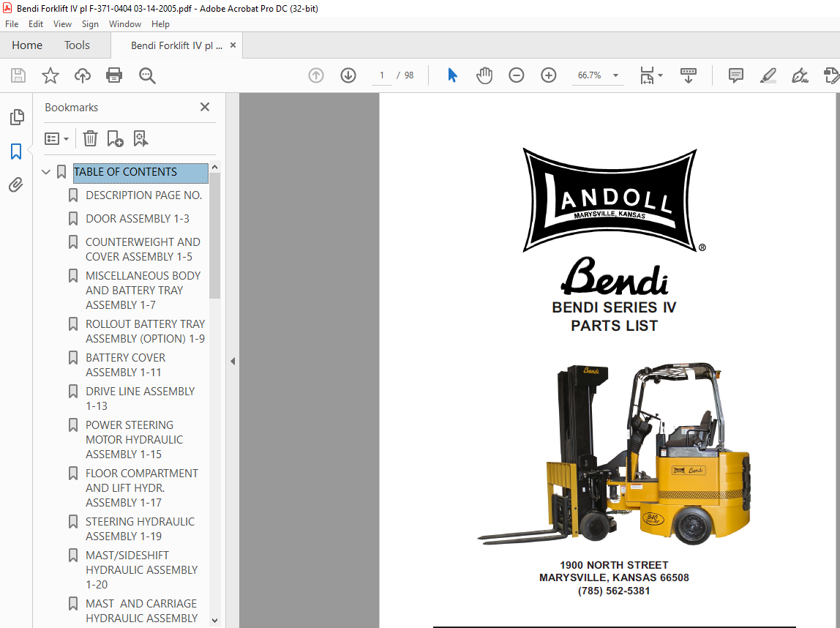Toggle the Bookmarks panel icon
Image resolution: width=840 pixels, height=628 pixels.
[16, 152]
